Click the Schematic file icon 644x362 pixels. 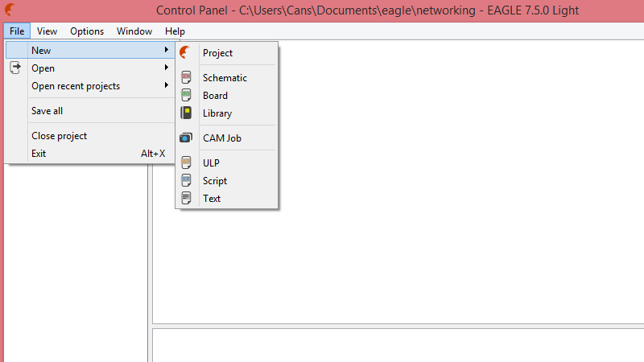click(186, 77)
